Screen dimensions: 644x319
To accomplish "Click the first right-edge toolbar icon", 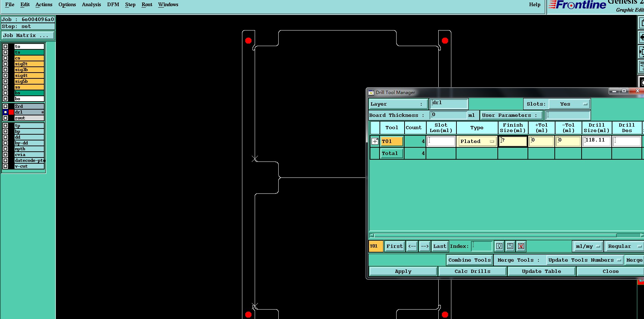I will coord(641,23).
